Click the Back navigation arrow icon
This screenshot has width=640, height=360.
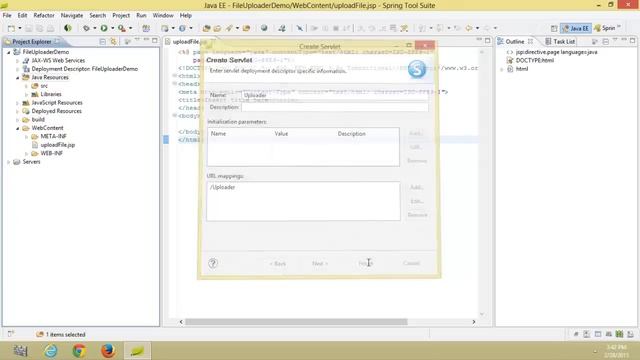tap(469, 28)
